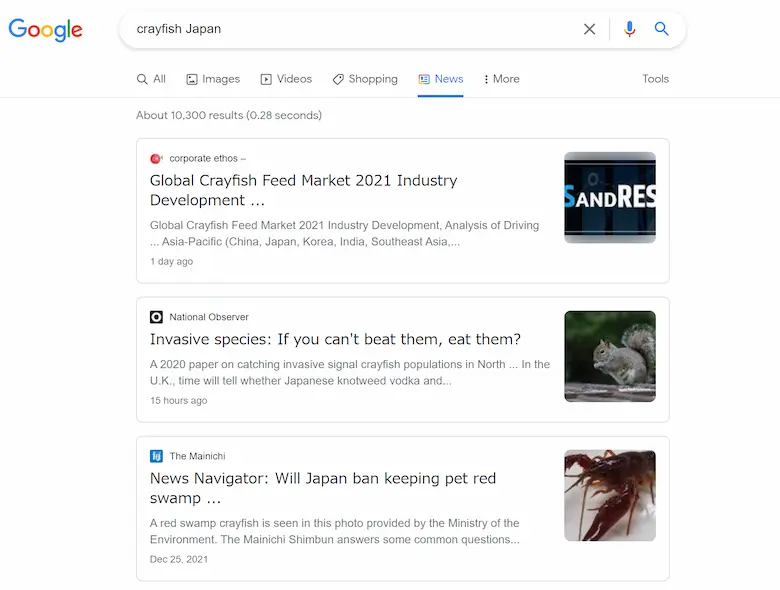Click the National Observer favicon
The width and height of the screenshot is (780, 590).
156,317
